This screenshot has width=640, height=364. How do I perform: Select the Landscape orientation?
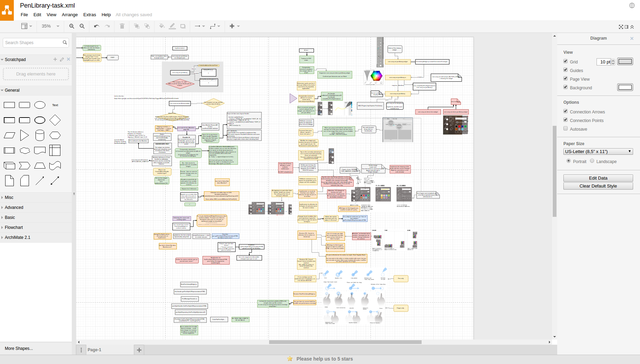point(592,161)
